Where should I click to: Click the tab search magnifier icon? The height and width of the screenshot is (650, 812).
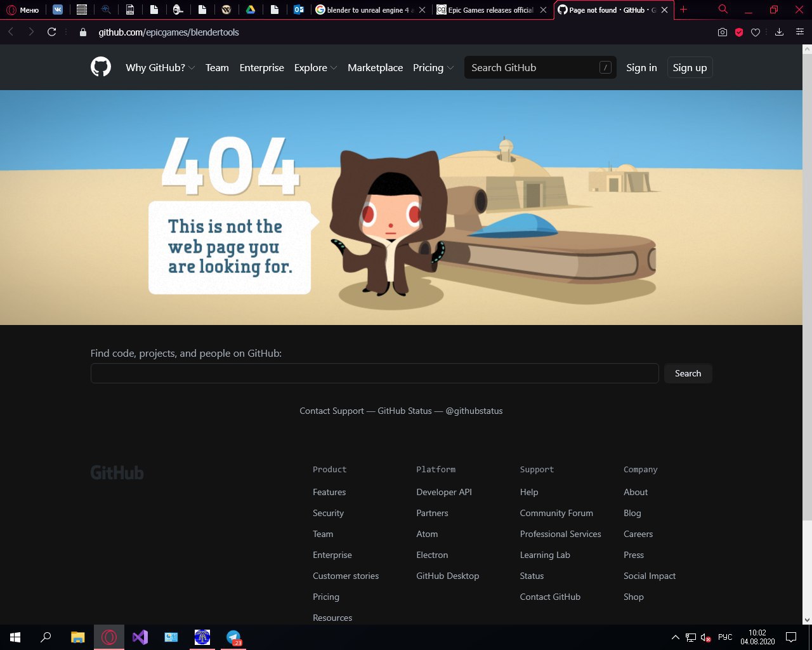[x=723, y=10]
